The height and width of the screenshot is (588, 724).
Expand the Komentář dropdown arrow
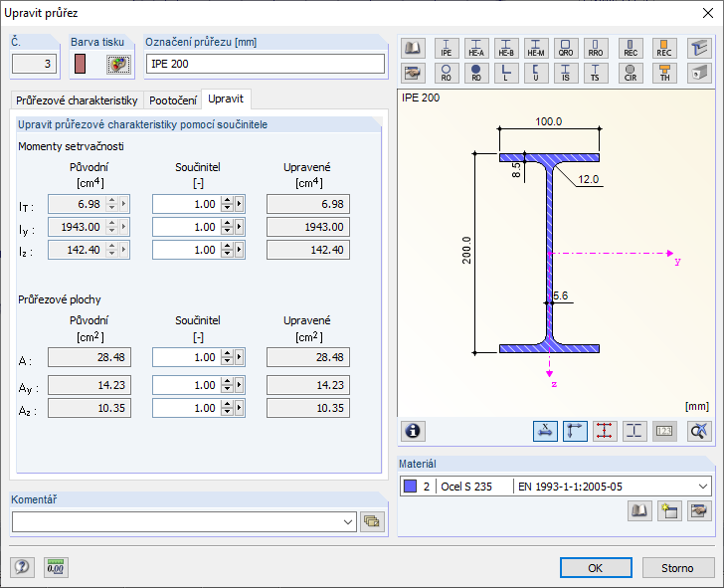348,522
